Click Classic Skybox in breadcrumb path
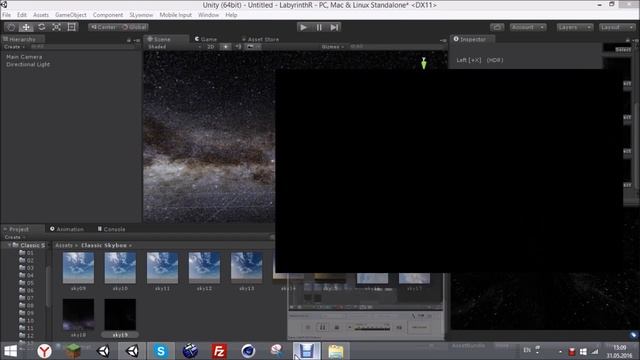The height and width of the screenshot is (360, 640). (x=104, y=245)
